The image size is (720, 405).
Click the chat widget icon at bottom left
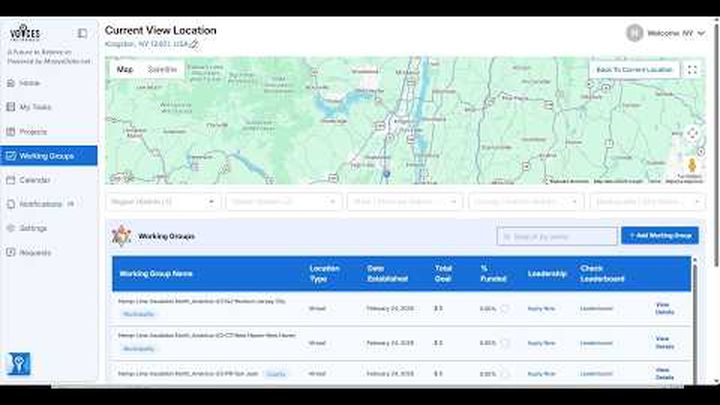[x=18, y=363]
